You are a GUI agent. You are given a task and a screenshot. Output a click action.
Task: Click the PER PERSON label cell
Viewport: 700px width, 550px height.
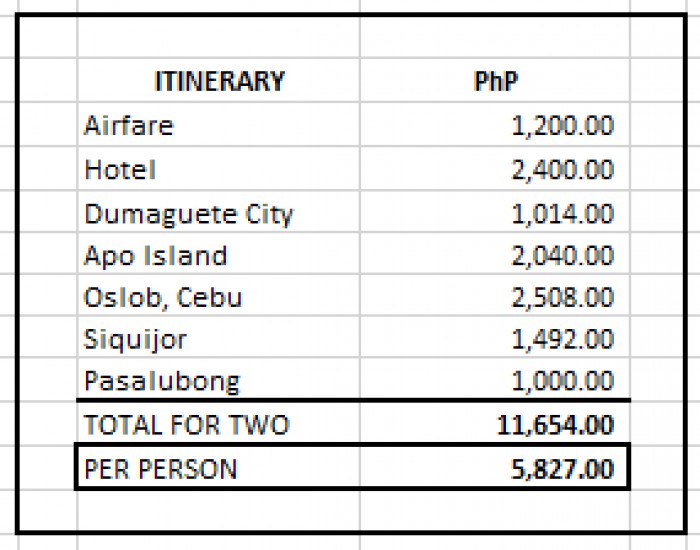click(x=219, y=467)
